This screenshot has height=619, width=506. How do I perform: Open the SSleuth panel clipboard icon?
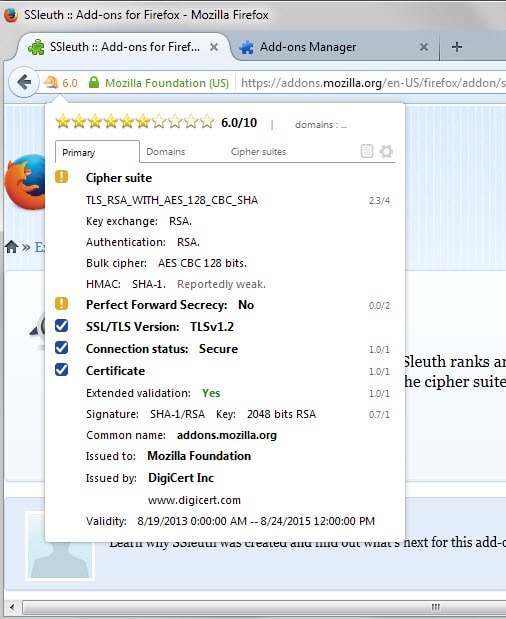coord(367,151)
